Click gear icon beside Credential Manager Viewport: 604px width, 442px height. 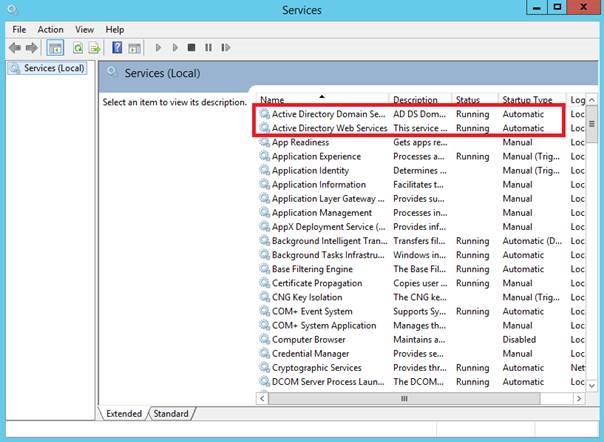pos(264,353)
